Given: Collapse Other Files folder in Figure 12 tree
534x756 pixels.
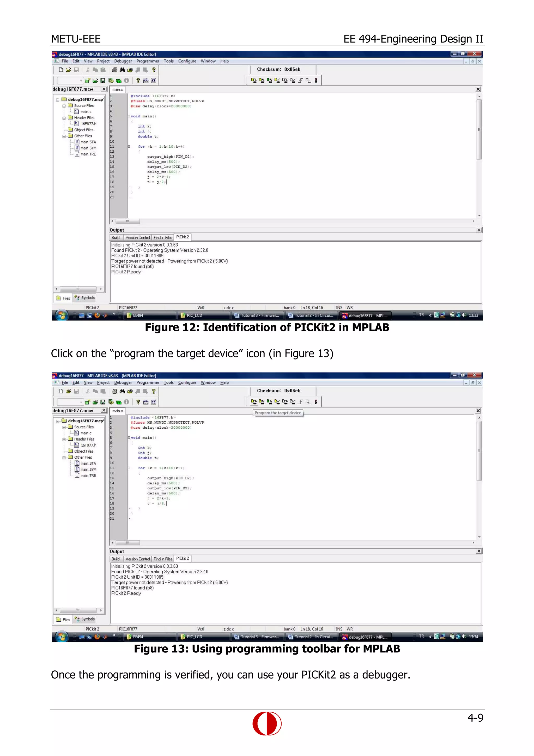Looking at the screenshot, I should [64, 136].
